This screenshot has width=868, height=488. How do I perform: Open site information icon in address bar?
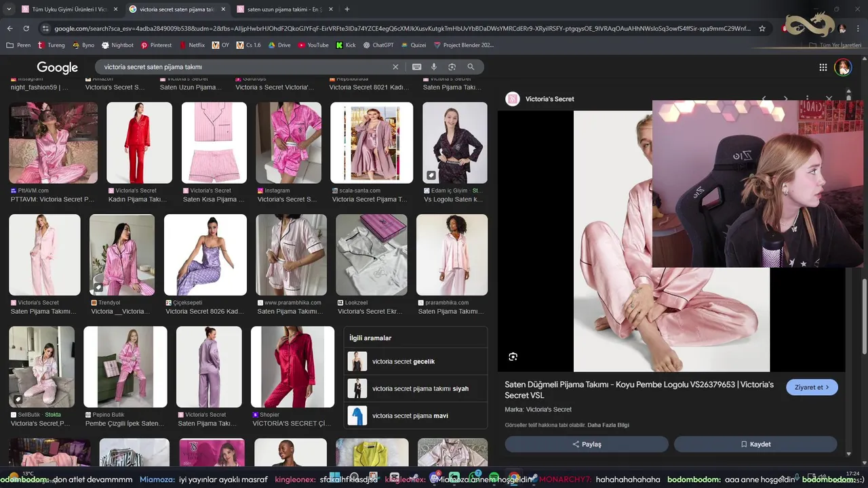45,28
